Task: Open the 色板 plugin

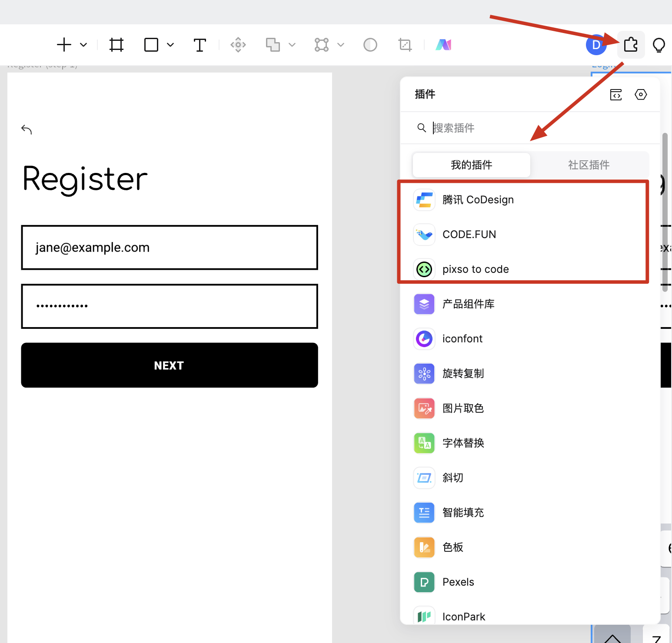Action: tap(530, 547)
